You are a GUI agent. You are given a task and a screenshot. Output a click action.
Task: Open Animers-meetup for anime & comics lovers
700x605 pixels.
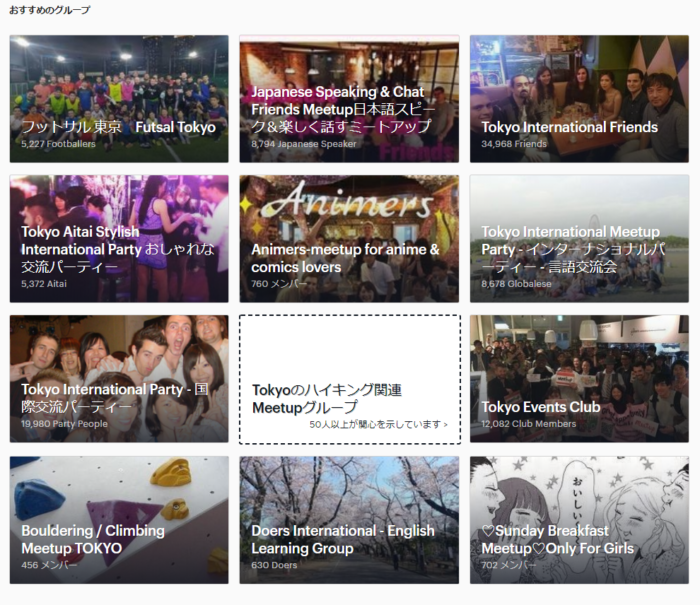[x=349, y=239]
